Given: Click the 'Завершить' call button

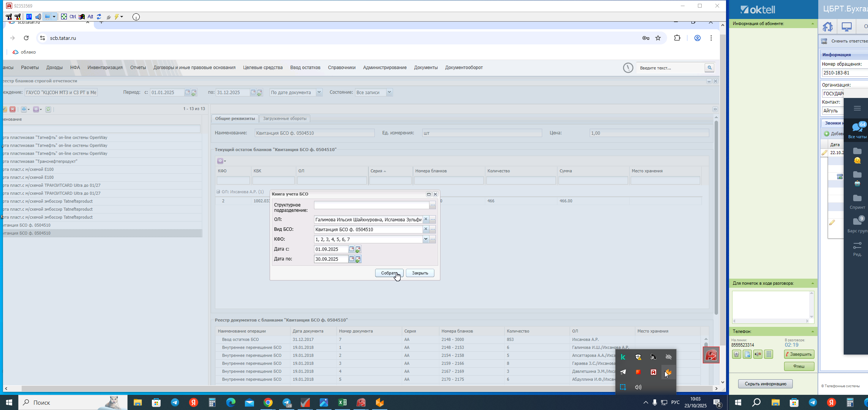Looking at the screenshot, I should [x=799, y=354].
